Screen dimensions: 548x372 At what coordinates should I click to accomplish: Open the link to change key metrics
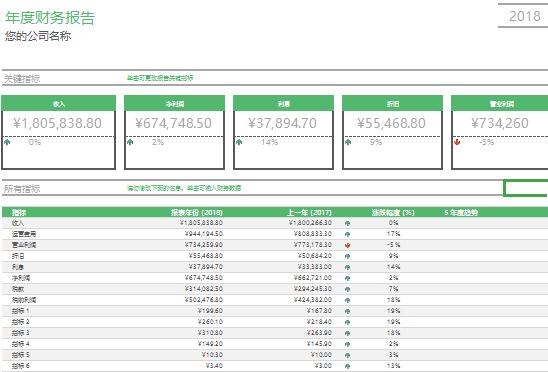point(160,78)
